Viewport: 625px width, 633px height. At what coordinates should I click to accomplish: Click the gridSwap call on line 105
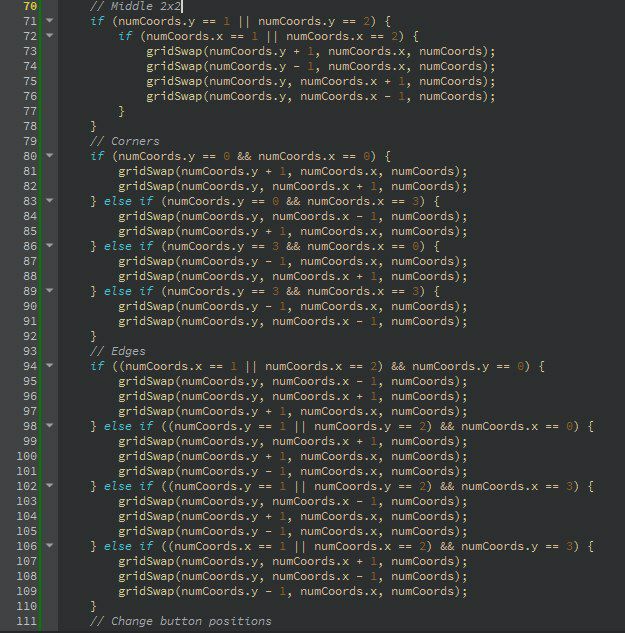point(293,531)
